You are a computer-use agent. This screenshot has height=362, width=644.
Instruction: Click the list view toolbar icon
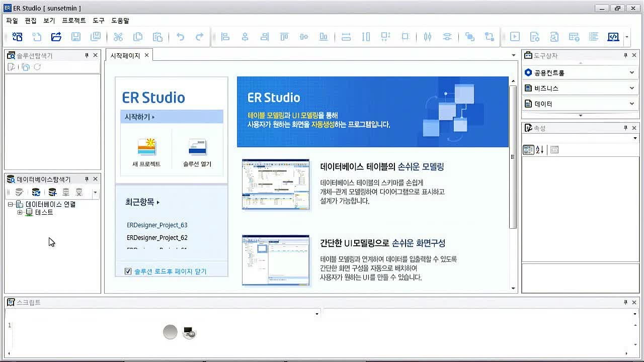pyautogui.click(x=594, y=37)
